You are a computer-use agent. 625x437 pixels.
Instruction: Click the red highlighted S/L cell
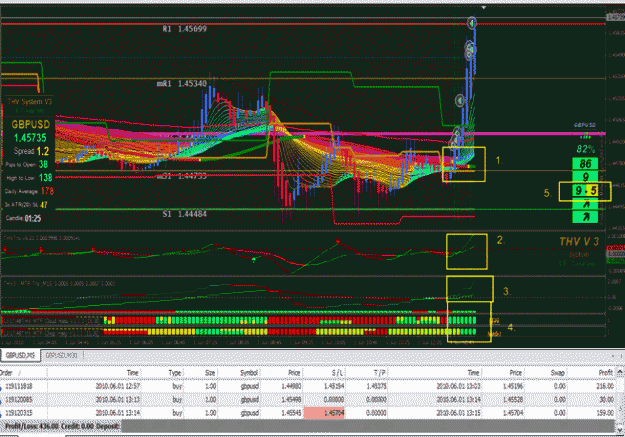pos(324,413)
